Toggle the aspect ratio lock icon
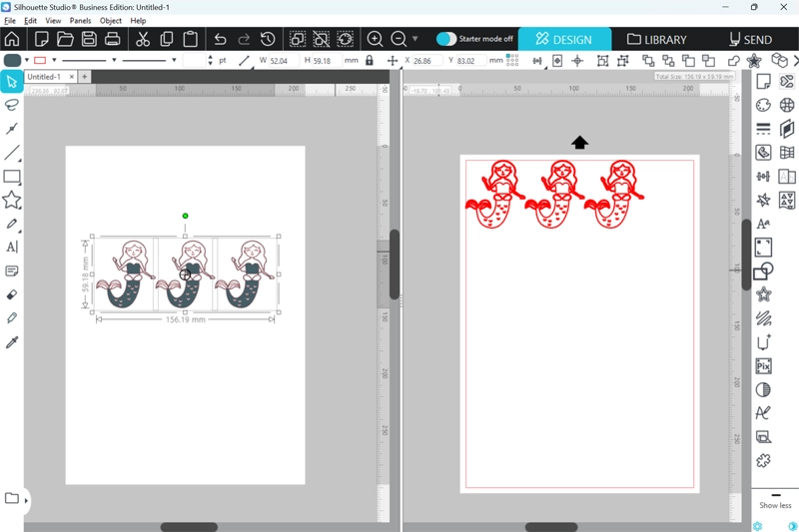Viewport: 799px width, 532px height. click(370, 61)
